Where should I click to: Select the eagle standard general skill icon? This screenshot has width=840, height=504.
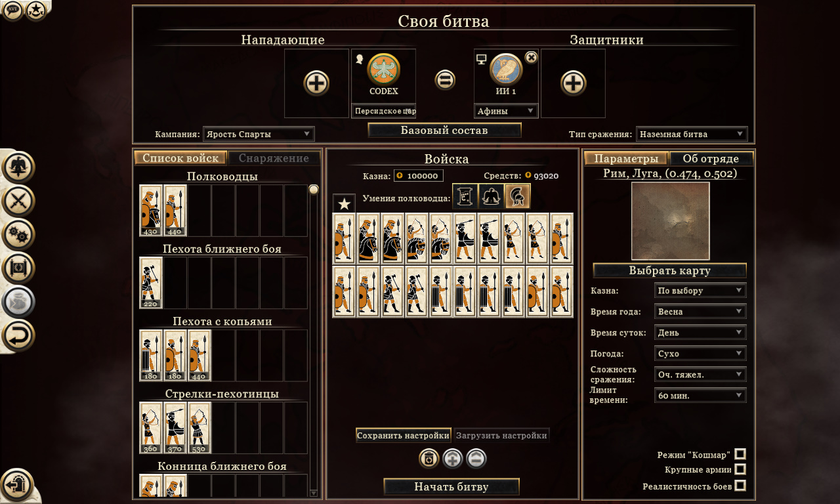coord(492,196)
